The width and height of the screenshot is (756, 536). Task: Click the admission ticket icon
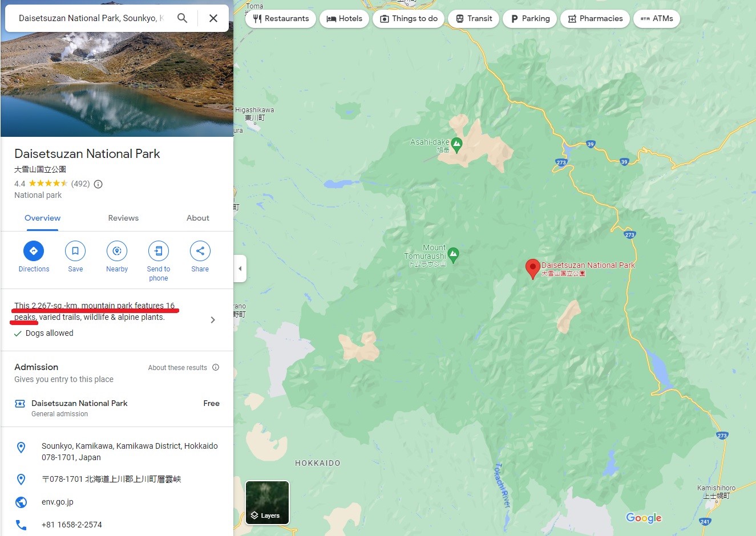[x=20, y=404]
